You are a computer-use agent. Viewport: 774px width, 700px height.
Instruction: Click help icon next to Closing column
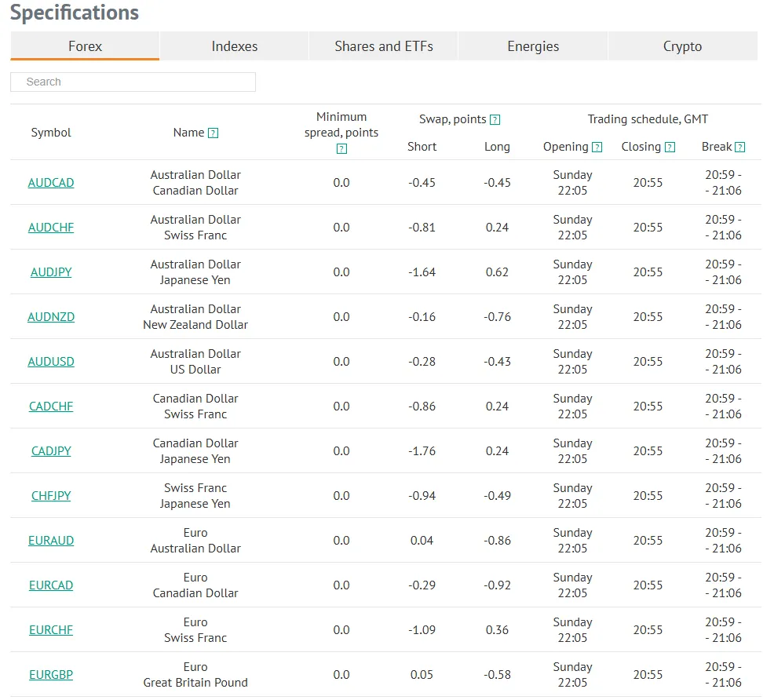pyautogui.click(x=670, y=148)
